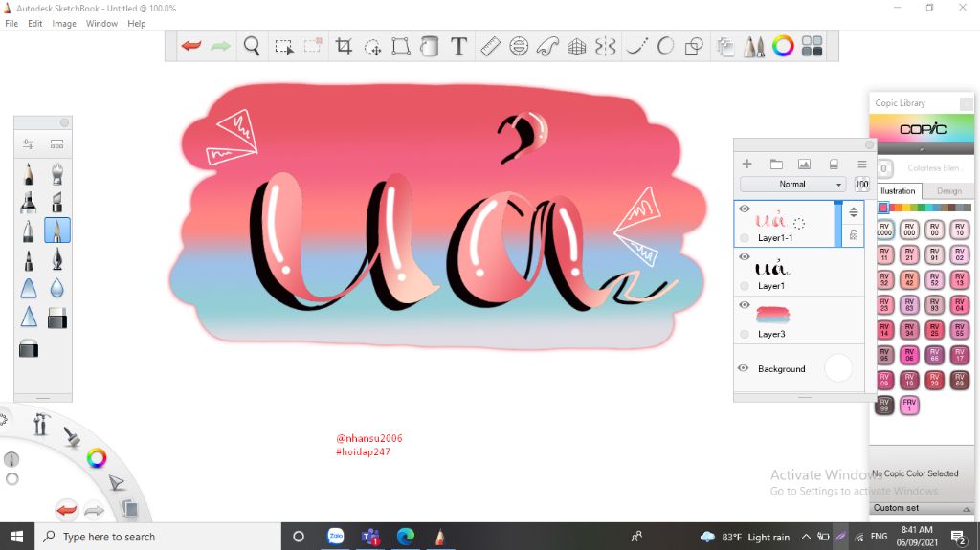The width and height of the screenshot is (980, 550).
Task: Select the airbrush in brush palette
Action: click(x=56, y=173)
